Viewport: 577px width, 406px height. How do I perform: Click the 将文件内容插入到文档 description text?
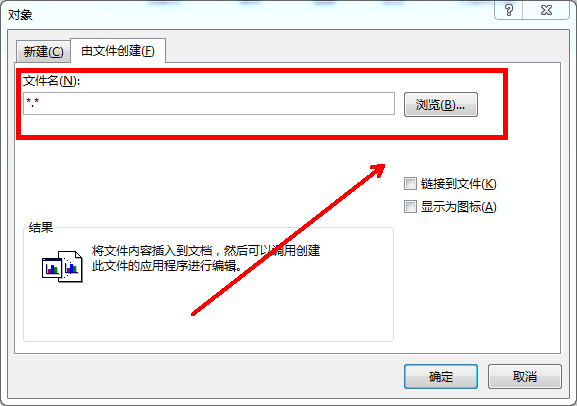click(x=152, y=251)
